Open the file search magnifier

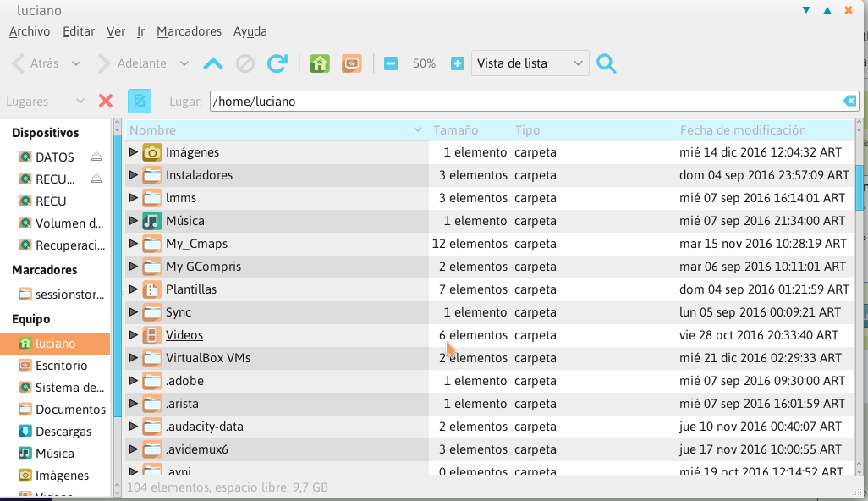click(606, 63)
